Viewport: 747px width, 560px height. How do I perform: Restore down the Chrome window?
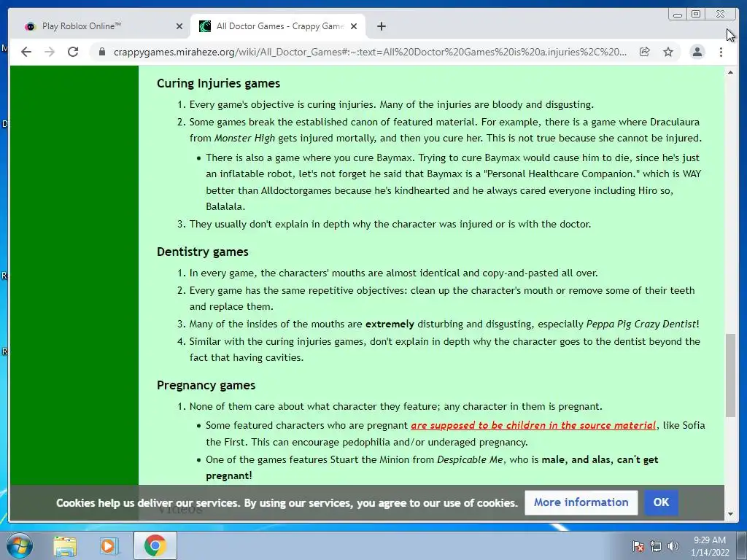[x=695, y=15]
